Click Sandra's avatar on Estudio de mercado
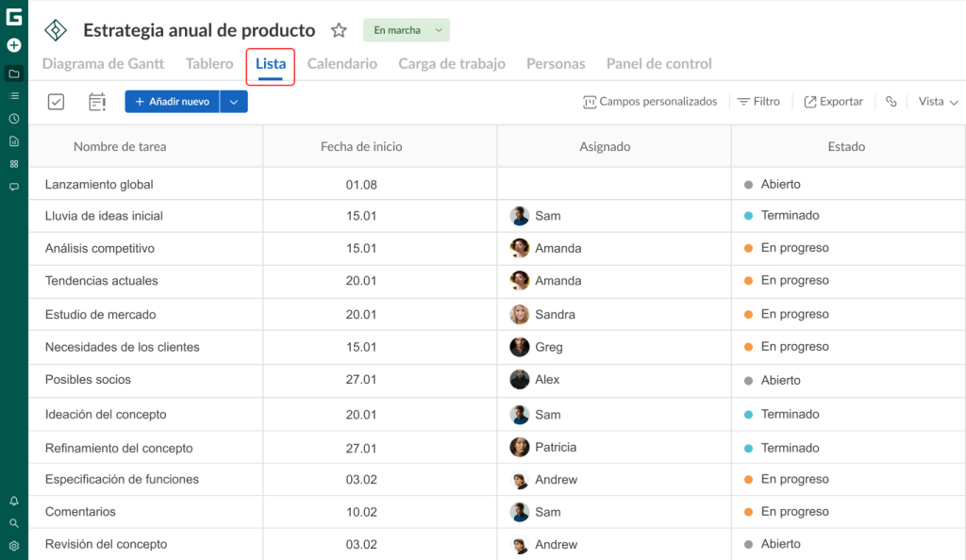Viewport: 966px width, 560px height. point(520,315)
